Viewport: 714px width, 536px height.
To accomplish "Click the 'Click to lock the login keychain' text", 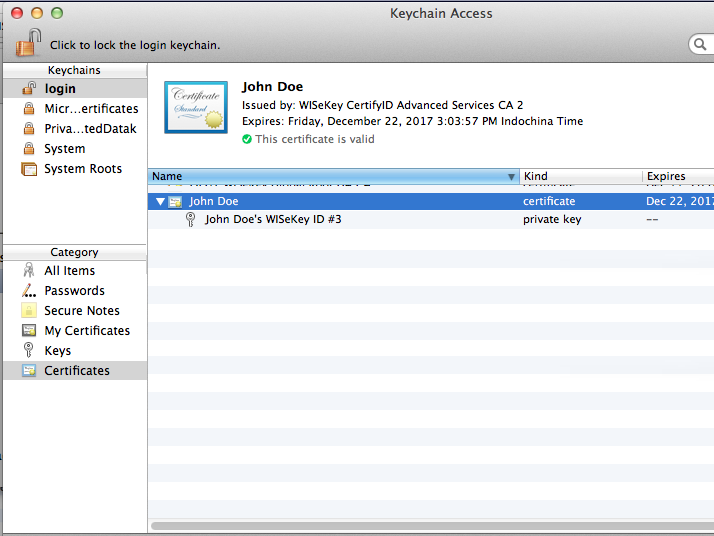I will pyautogui.click(x=135, y=45).
